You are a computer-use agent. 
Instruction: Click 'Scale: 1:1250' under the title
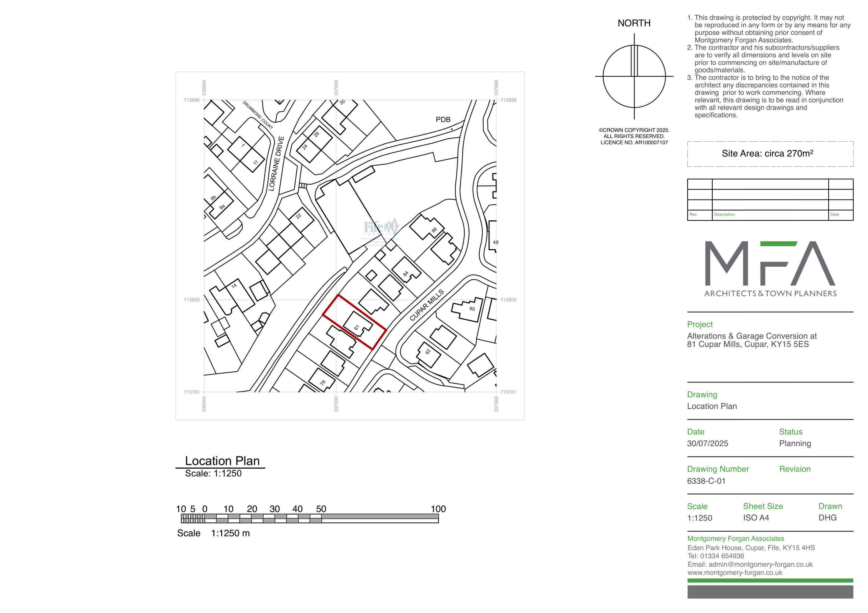point(213,473)
